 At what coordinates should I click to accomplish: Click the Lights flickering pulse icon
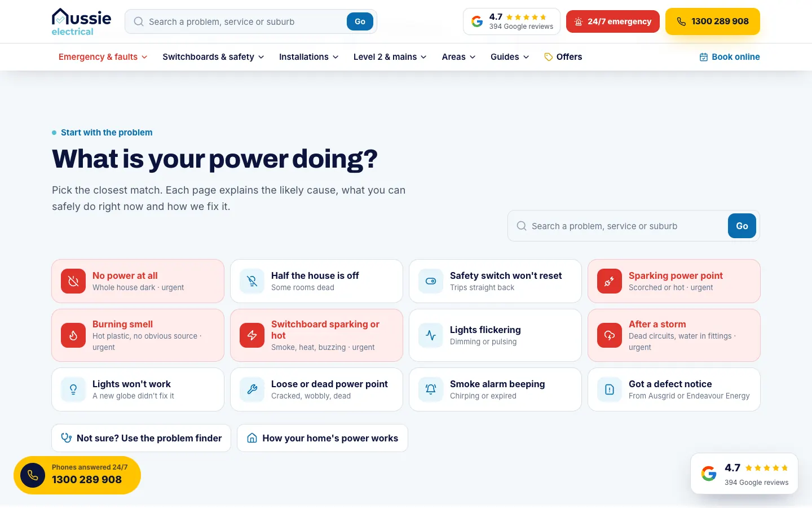click(431, 335)
